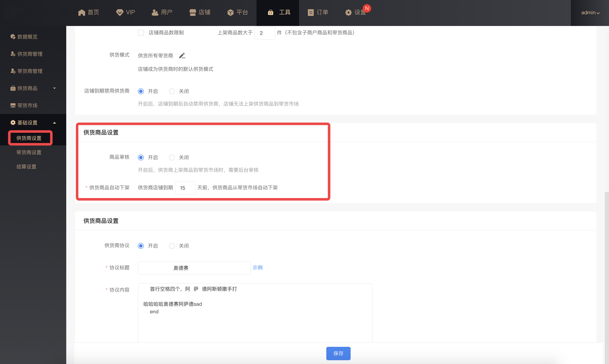The image size is (609, 364).
Task: Collapse the 基础设置 sidebar section
Action: pyautogui.click(x=54, y=123)
